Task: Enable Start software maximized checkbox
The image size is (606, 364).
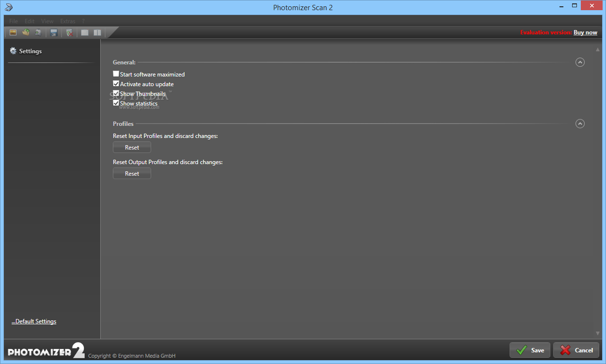Action: tap(116, 74)
